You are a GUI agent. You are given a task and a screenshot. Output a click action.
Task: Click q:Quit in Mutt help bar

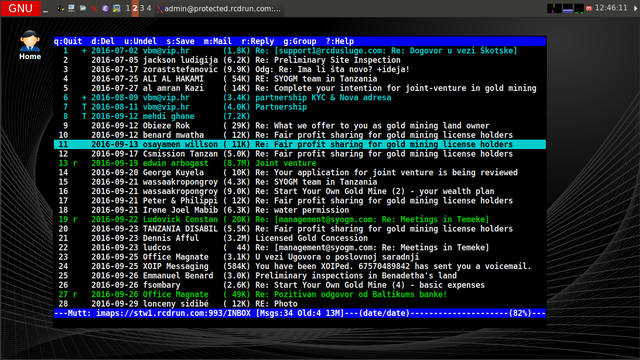click(x=68, y=41)
